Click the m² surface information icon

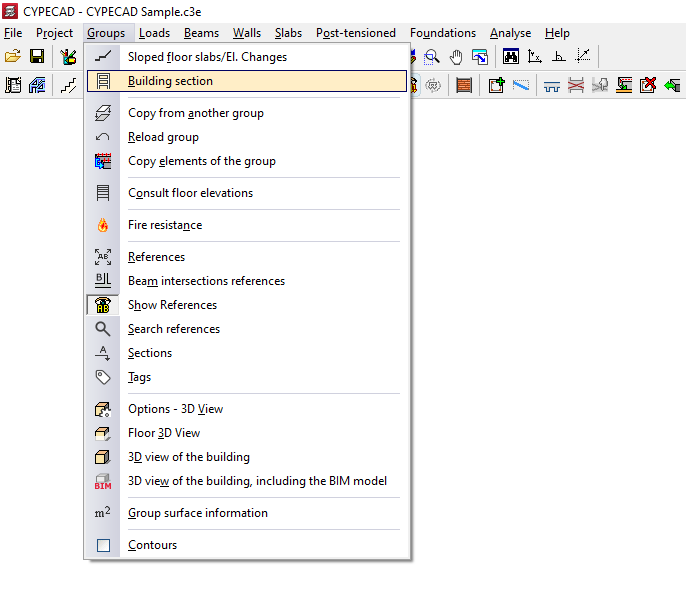click(103, 513)
